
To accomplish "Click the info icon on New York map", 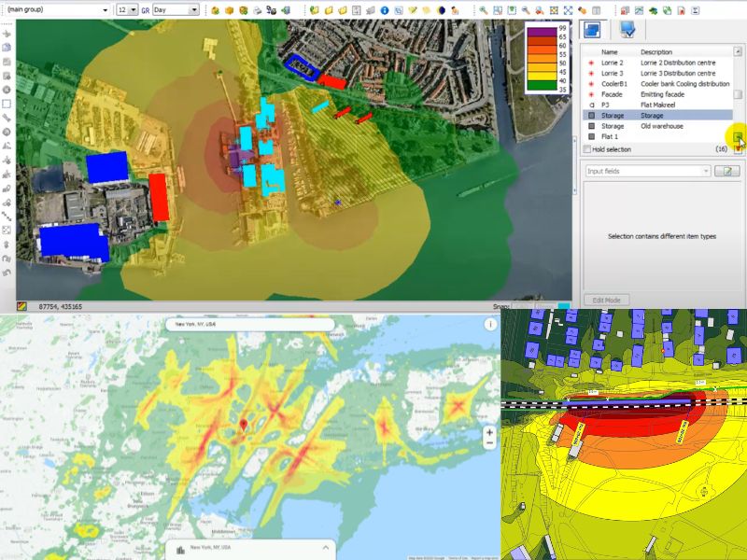I will (490, 325).
